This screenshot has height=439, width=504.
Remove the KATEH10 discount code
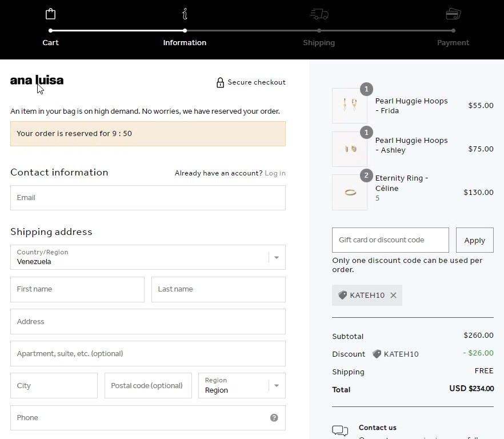pyautogui.click(x=393, y=296)
